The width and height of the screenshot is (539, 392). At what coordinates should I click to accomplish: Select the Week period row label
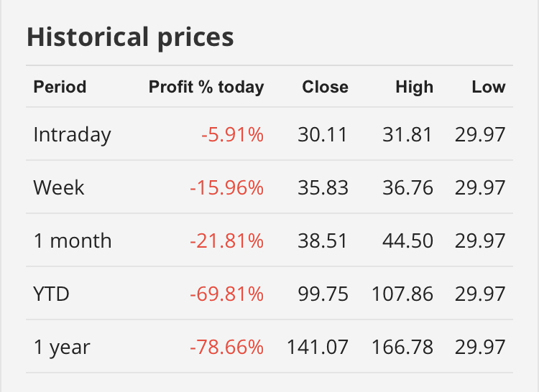tap(59, 187)
